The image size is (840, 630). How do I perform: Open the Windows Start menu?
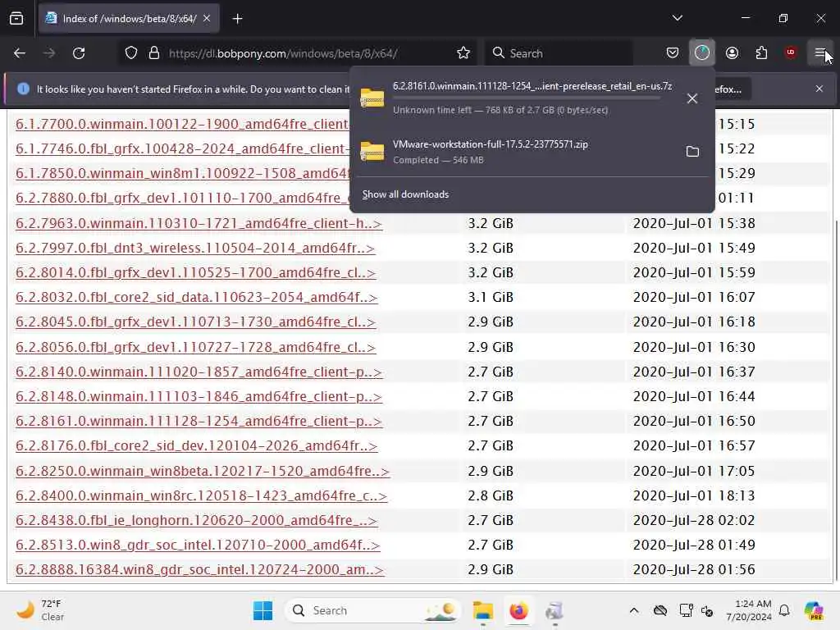[x=262, y=610]
